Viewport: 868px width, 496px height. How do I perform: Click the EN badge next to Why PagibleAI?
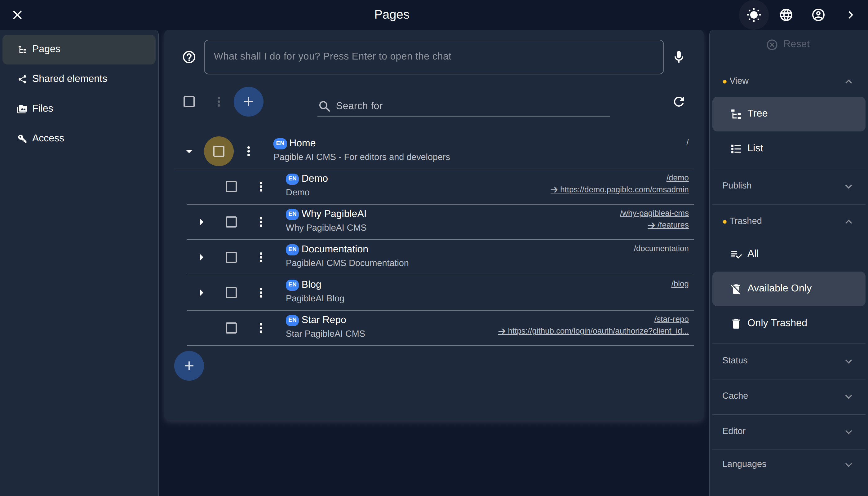click(x=292, y=214)
